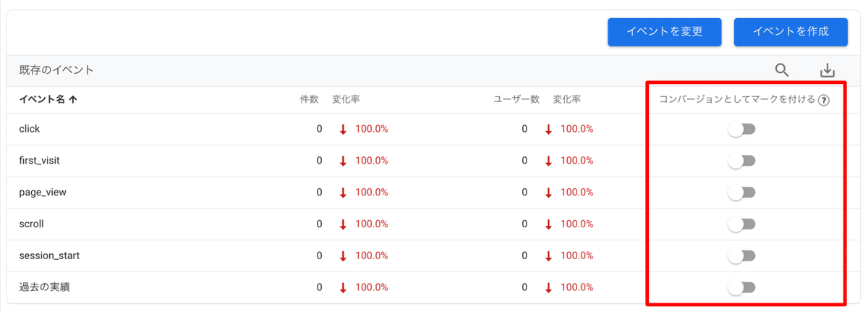Click the イベントを変更 button
The height and width of the screenshot is (312, 868).
[664, 32]
